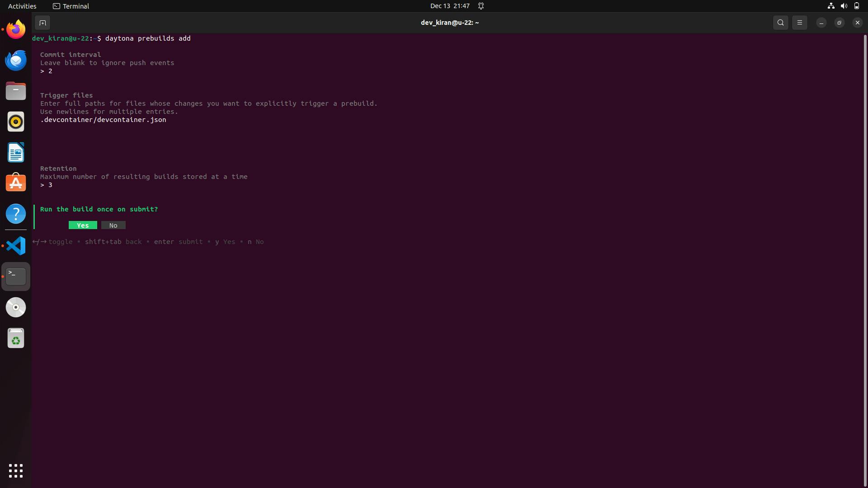Click the terminal vertical scrollbar
868x488 pixels.
(x=865, y=260)
